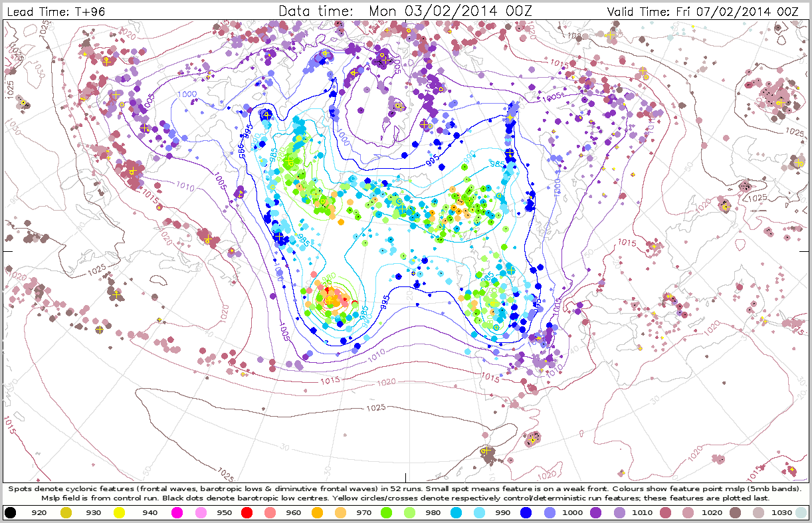Pick the periwinkle swatch before 1000
The image size is (812, 523).
click(550, 512)
